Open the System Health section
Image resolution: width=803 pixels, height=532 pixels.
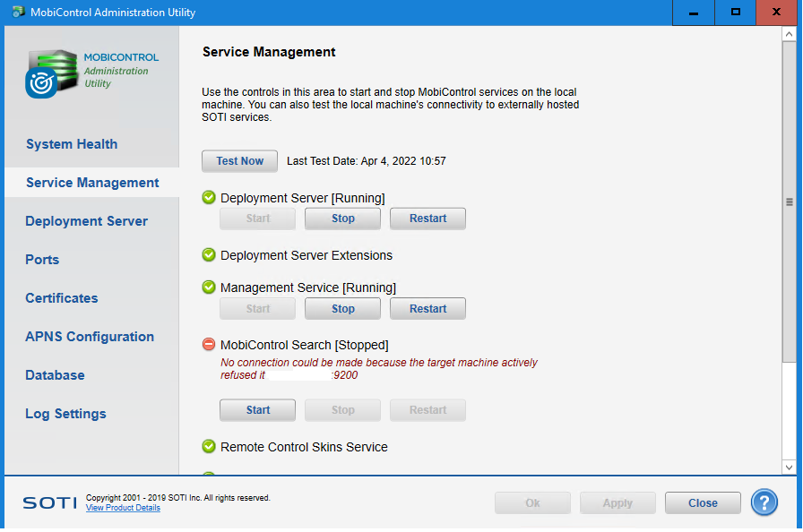[x=72, y=144]
